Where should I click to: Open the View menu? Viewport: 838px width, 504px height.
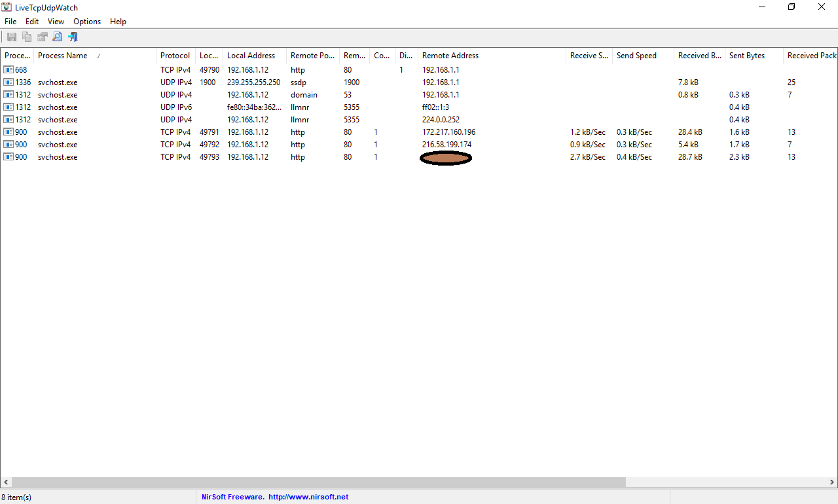(x=56, y=21)
